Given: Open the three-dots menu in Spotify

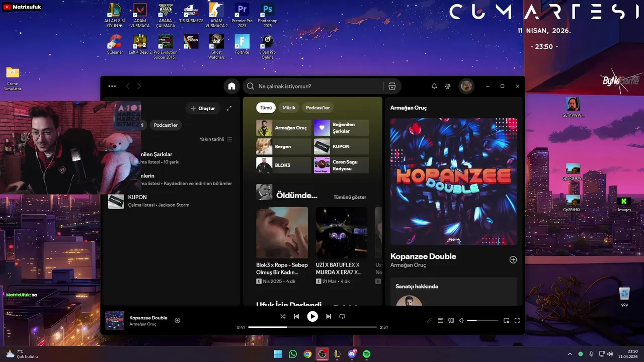Looking at the screenshot, I should click(112, 86).
